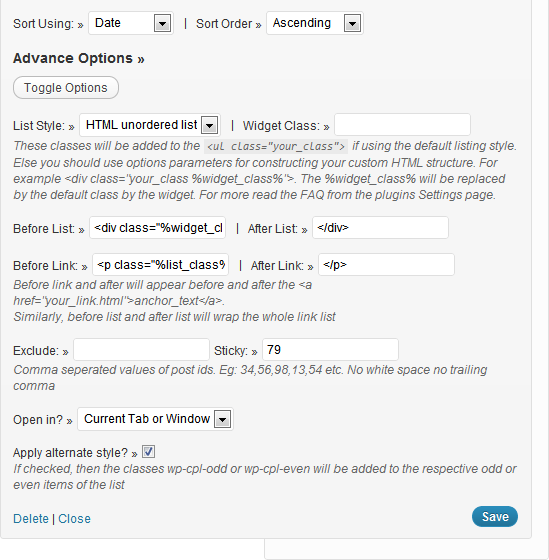Click the Toggle Options button
Screen dimensions: 549x560
coord(66,88)
